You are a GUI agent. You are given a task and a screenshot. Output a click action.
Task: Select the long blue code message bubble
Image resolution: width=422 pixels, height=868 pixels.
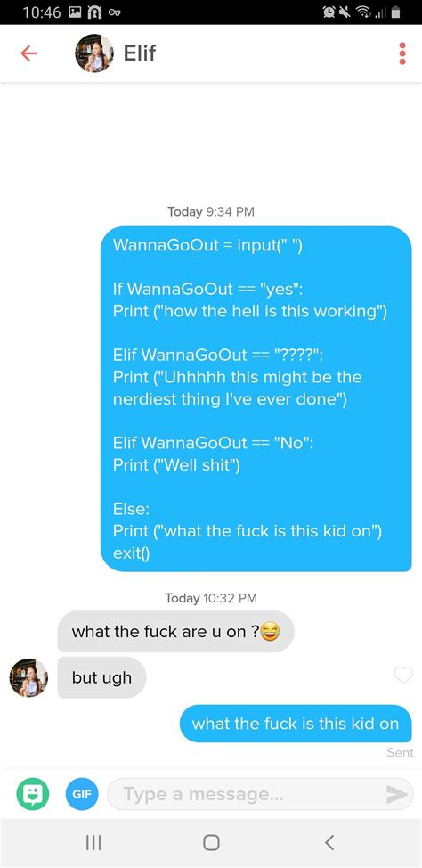[x=256, y=398]
